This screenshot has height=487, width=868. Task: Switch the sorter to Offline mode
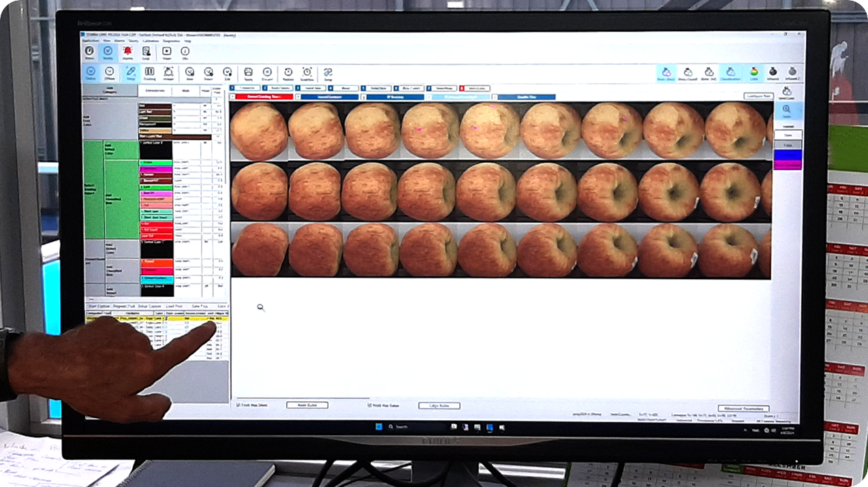click(109, 72)
